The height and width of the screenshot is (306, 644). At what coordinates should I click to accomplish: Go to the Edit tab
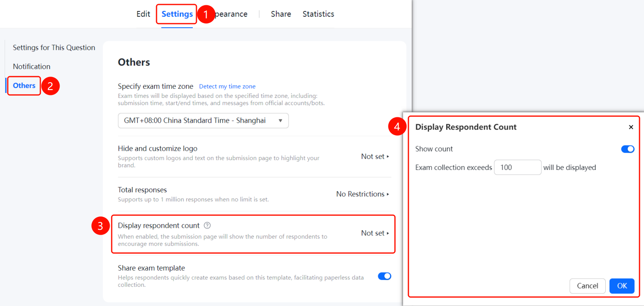point(143,14)
